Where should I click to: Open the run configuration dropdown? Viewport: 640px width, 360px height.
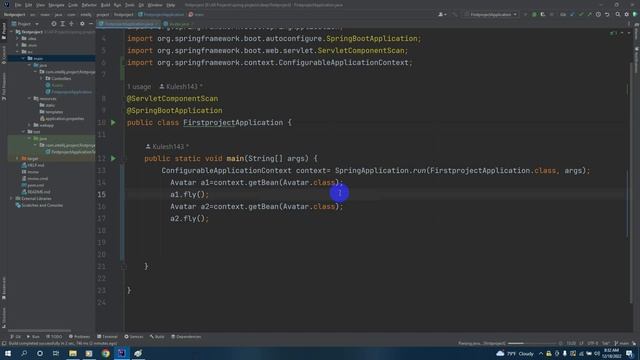point(491,14)
